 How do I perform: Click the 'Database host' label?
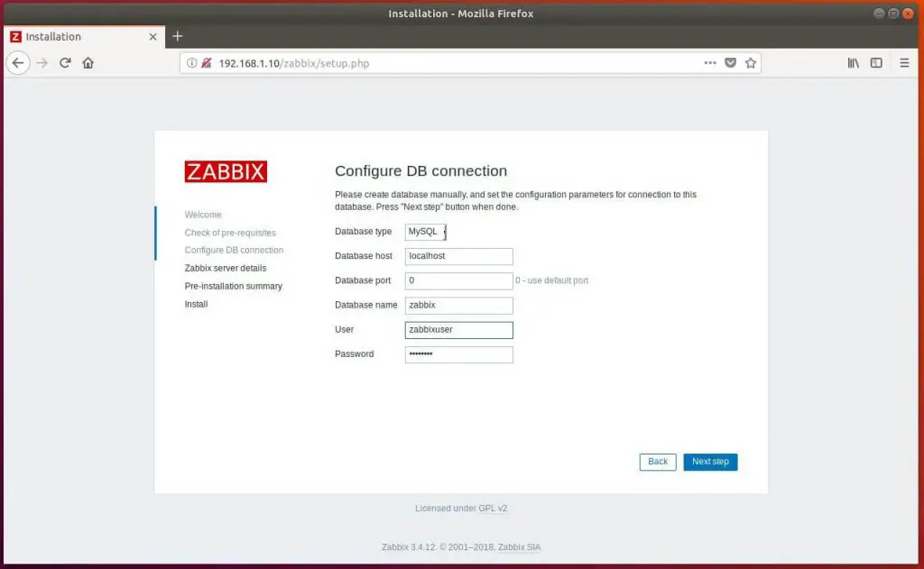pyautogui.click(x=364, y=256)
